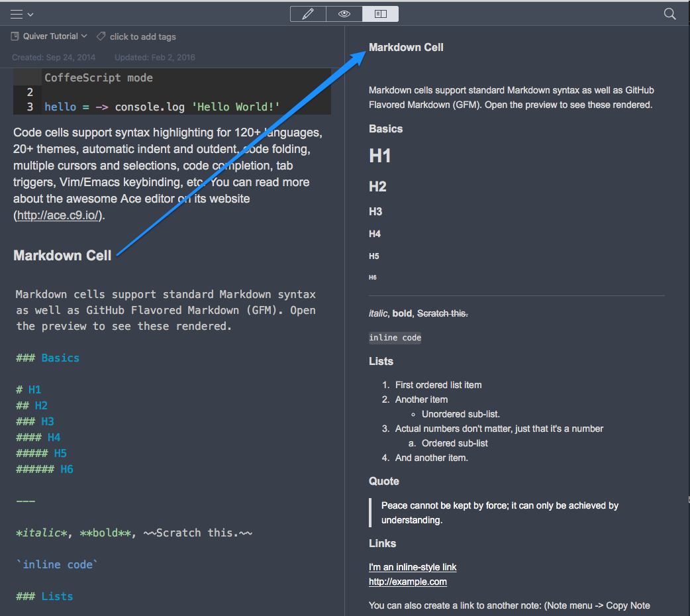Click the rendered "H3" heading in the preview

pos(375,212)
